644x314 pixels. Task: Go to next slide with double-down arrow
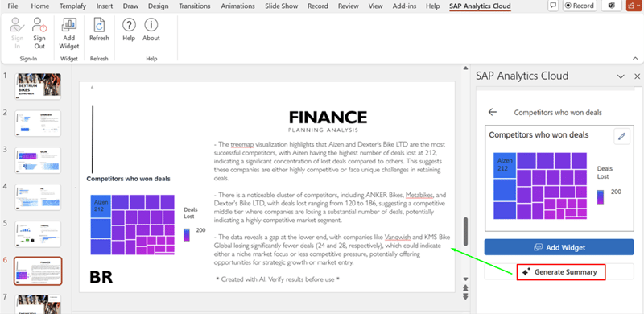click(x=465, y=296)
